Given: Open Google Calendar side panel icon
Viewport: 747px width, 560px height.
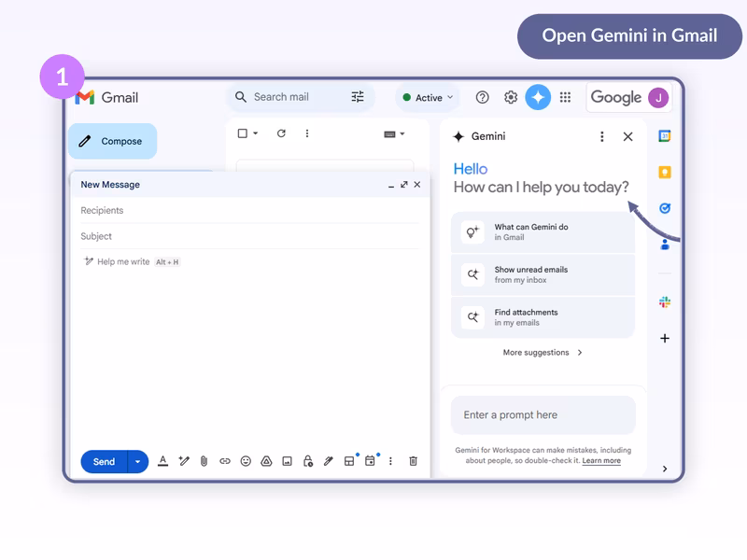Looking at the screenshot, I should [x=665, y=135].
